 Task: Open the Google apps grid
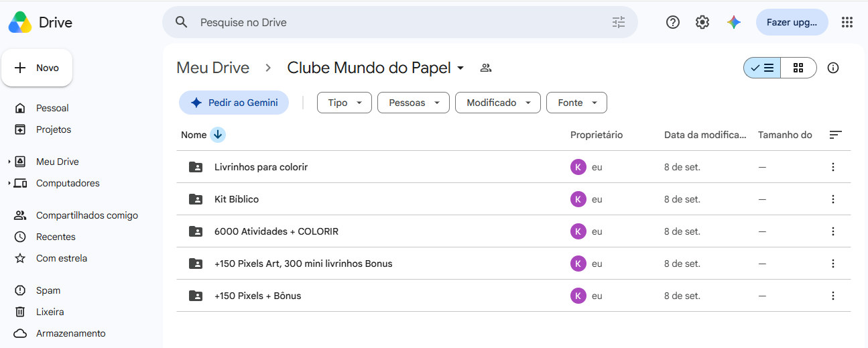pos(847,22)
